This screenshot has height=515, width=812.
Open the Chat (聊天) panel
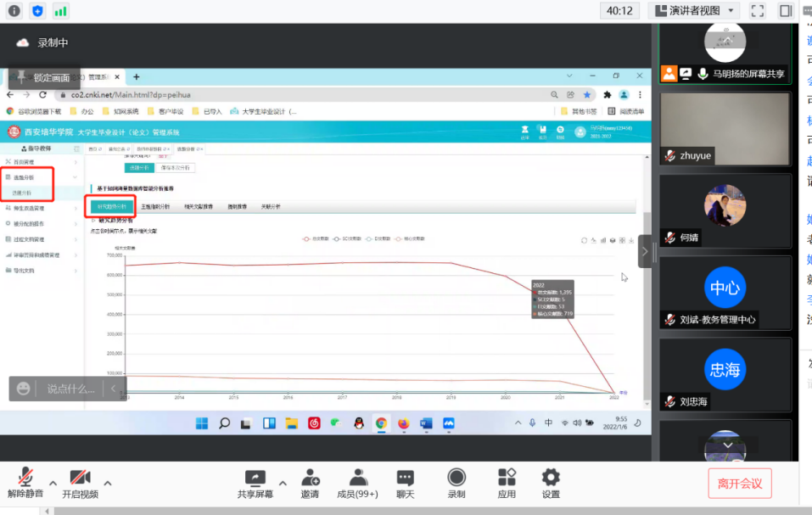pos(406,483)
